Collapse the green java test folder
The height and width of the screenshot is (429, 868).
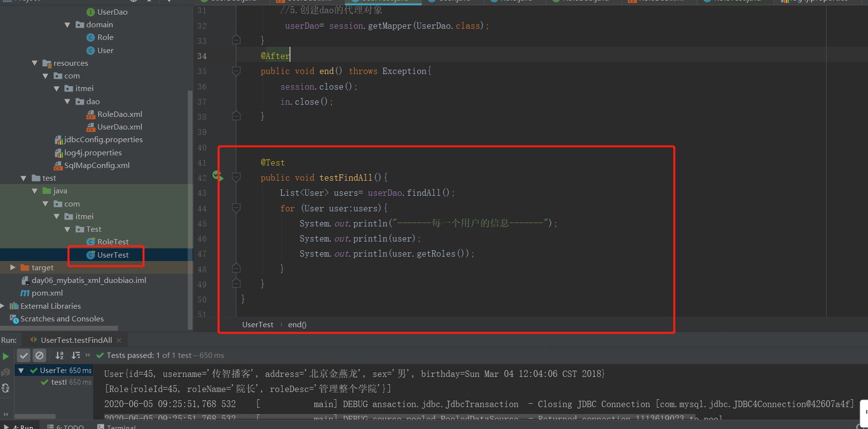[x=35, y=191]
